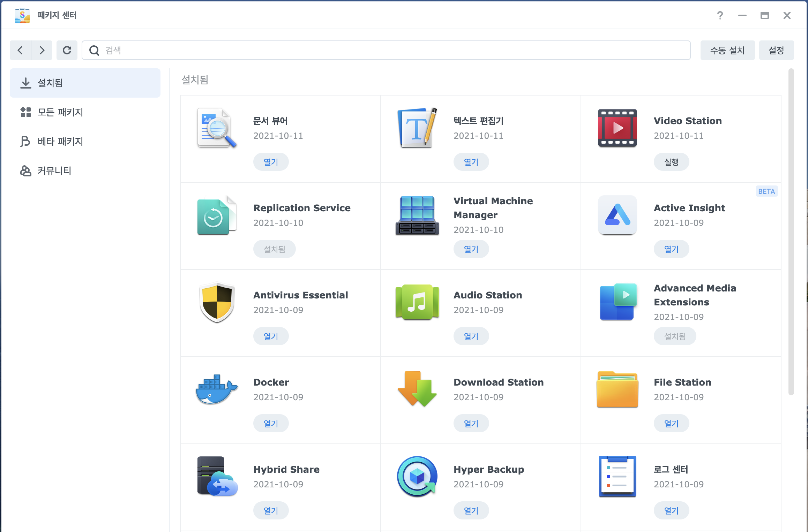The width and height of the screenshot is (808, 532).
Task: Click the Audio Station music note icon
Action: (x=417, y=302)
